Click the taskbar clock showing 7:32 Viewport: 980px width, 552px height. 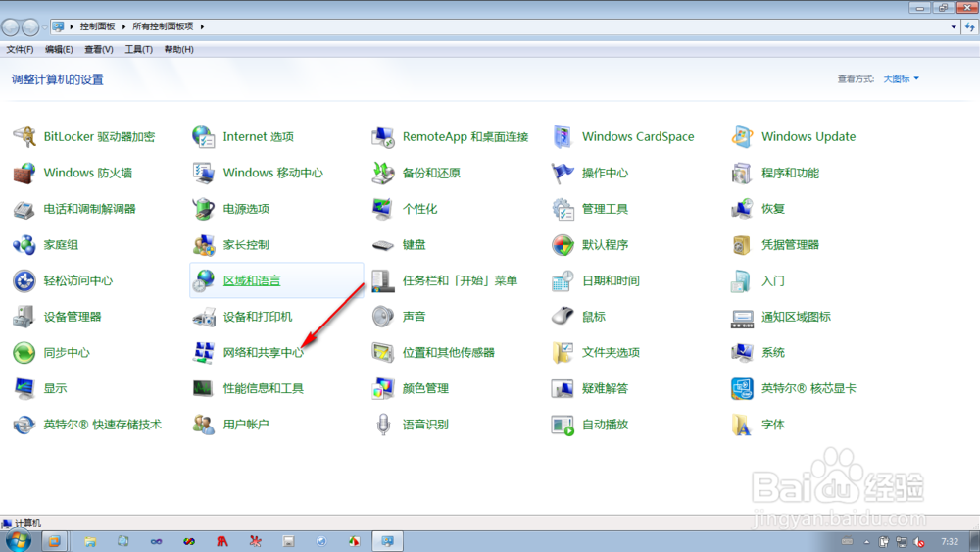(x=950, y=541)
